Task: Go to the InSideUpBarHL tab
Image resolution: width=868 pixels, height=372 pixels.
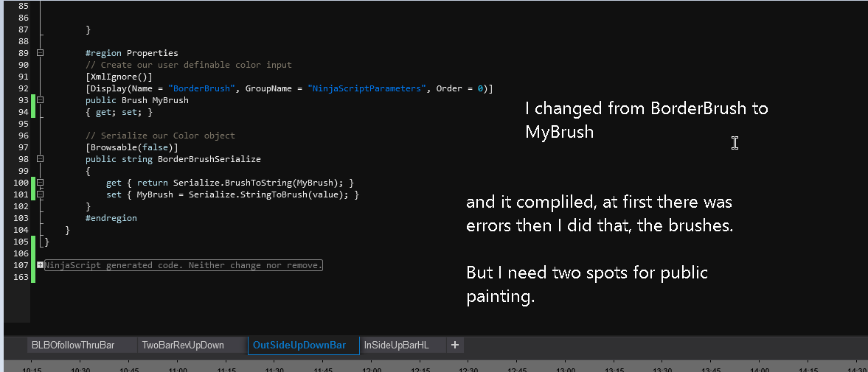Action: (x=395, y=345)
